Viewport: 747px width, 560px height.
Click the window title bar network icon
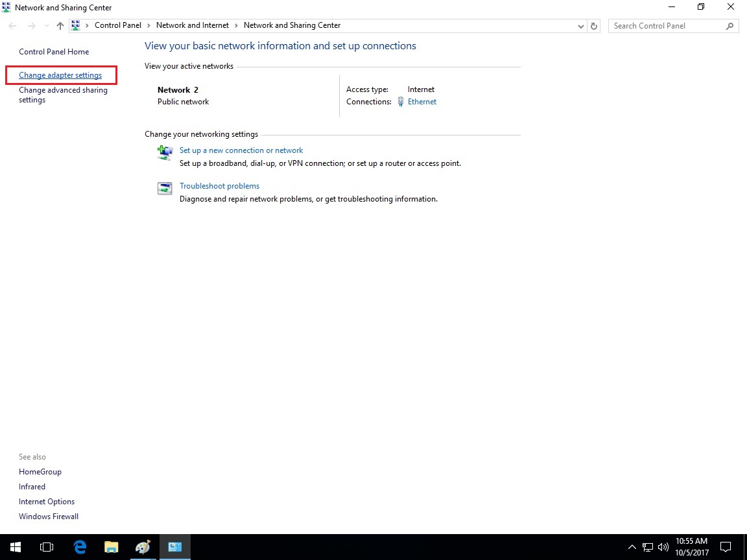pyautogui.click(x=6, y=7)
